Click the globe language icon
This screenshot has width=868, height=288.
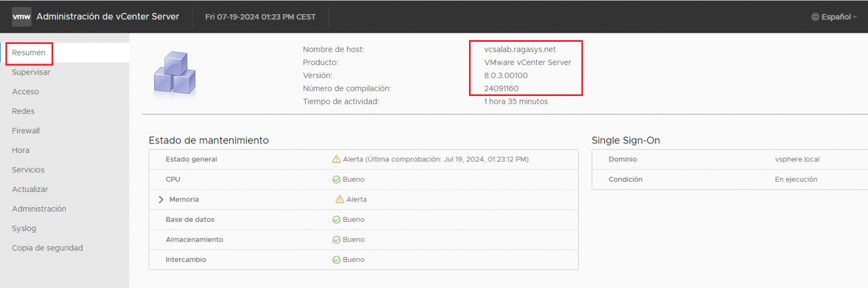pyautogui.click(x=815, y=17)
